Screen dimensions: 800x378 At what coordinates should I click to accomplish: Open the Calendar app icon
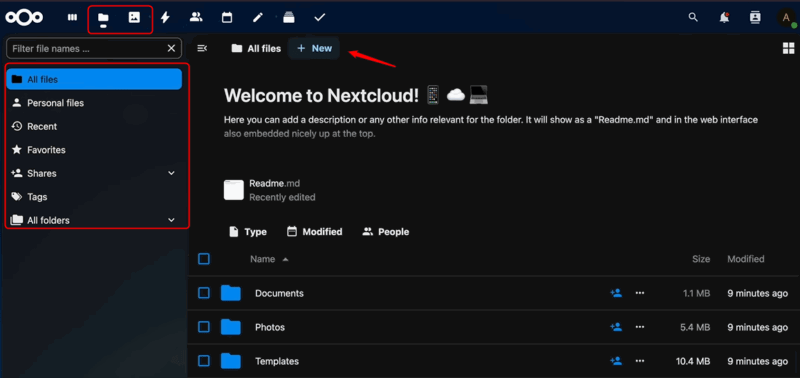(227, 17)
